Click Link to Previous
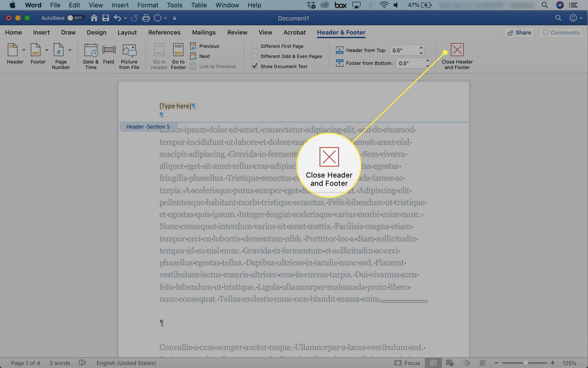This screenshot has width=588, height=368. [213, 67]
